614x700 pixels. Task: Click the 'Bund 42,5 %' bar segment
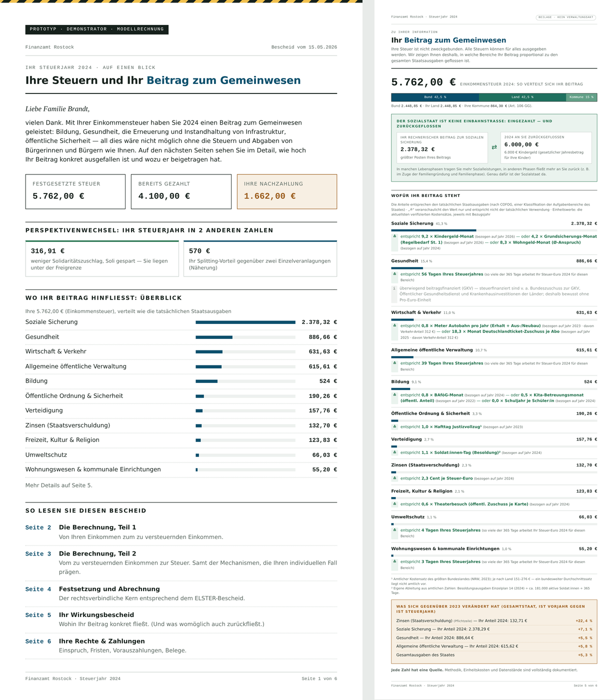(435, 97)
